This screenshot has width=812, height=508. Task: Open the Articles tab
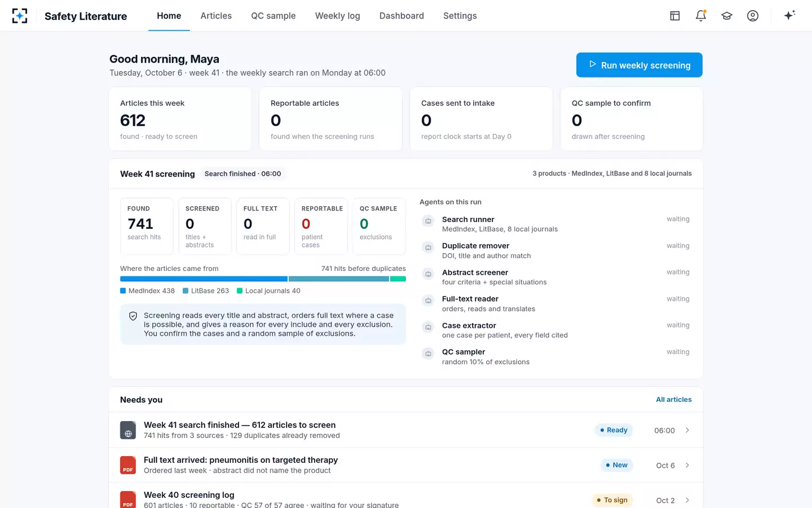[x=216, y=16]
